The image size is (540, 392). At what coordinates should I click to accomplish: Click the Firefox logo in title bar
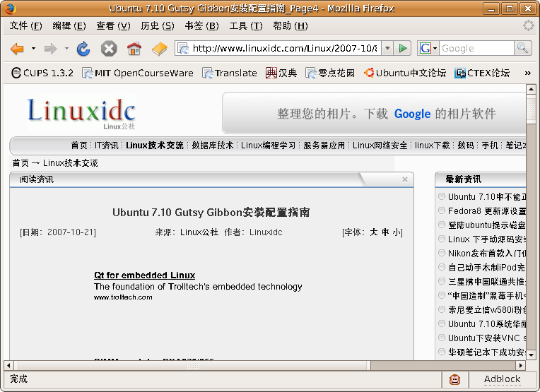click(11, 8)
